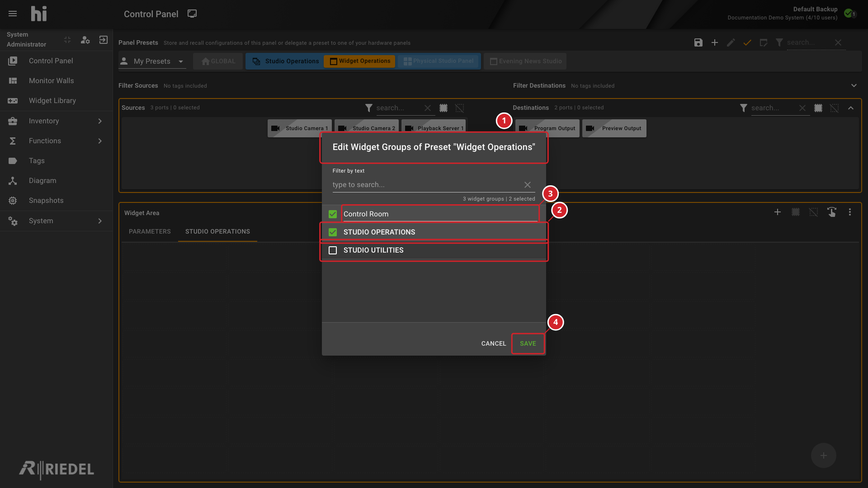Check the STUDIO UTILITIES widget group
Viewport: 868px width, 488px height.
pos(333,250)
